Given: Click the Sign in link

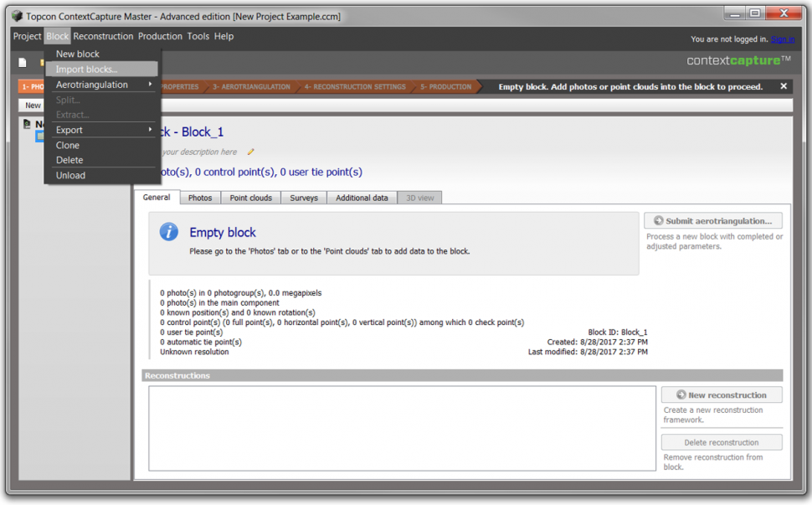Looking at the screenshot, I should 783,39.
